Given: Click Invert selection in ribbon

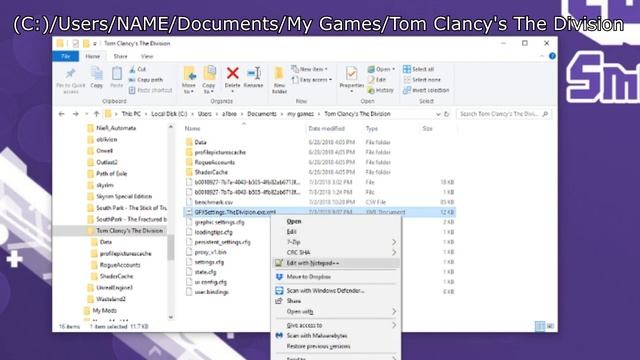Looking at the screenshot, I should 426,90.
